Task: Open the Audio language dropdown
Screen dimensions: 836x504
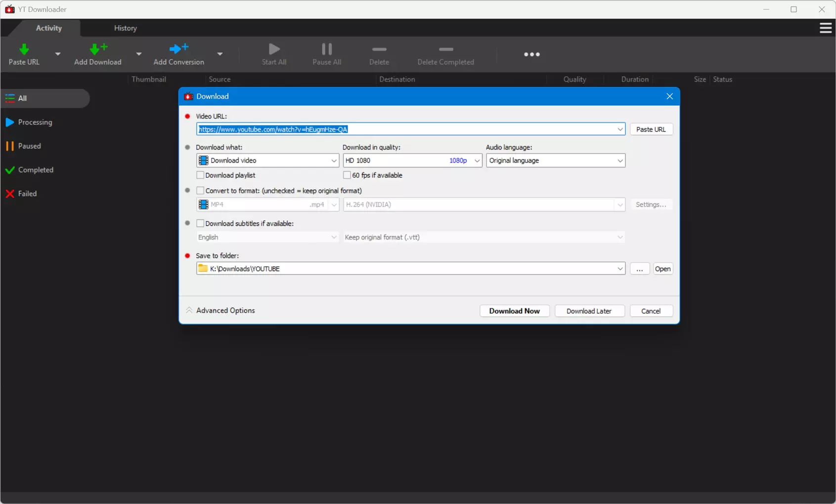Action: click(x=556, y=161)
